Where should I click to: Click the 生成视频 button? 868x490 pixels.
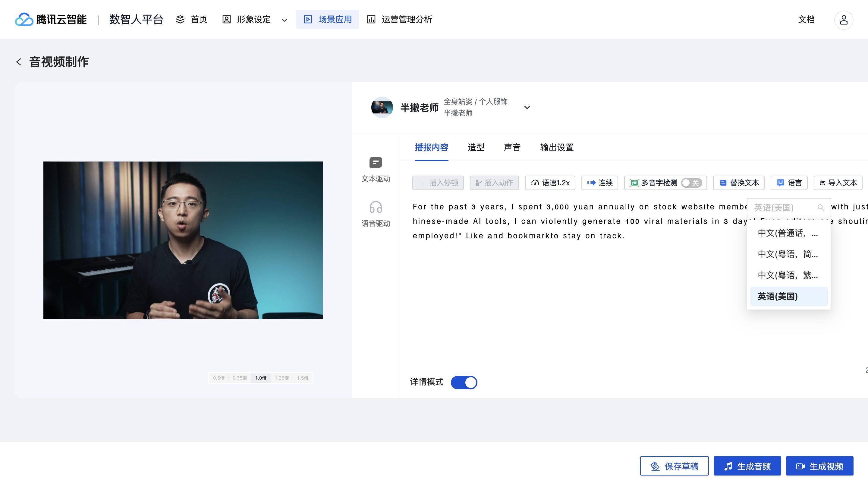819,466
